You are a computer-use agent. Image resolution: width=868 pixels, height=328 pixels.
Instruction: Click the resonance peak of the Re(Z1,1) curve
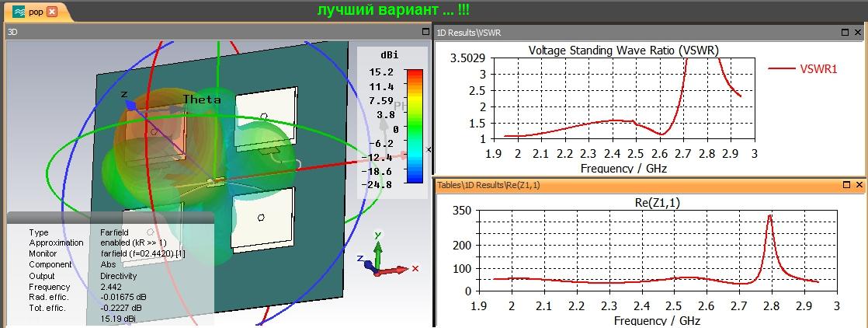click(x=769, y=216)
